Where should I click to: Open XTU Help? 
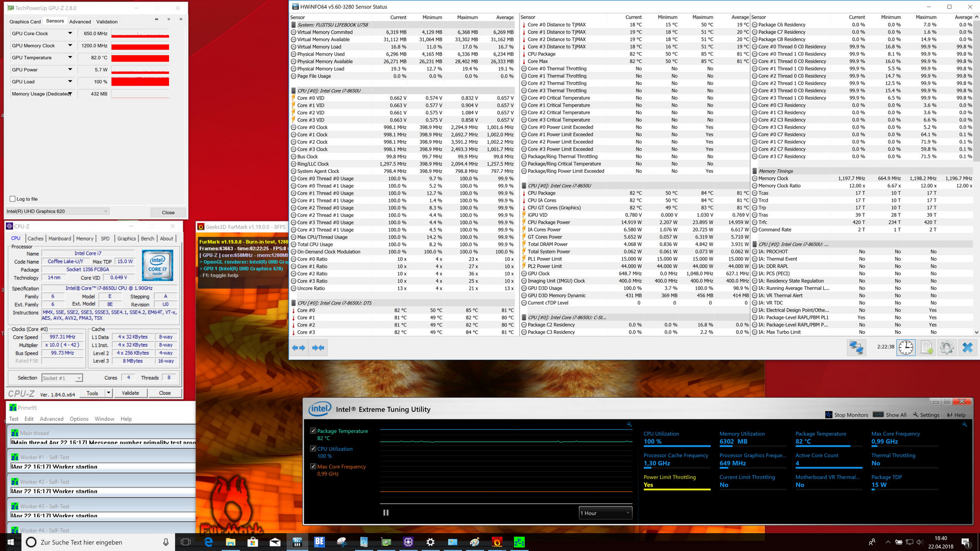(x=956, y=415)
